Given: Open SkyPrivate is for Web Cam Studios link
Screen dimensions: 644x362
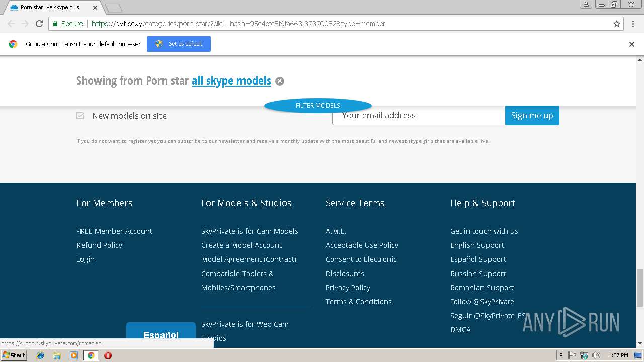Looking at the screenshot, I should 245,331.
